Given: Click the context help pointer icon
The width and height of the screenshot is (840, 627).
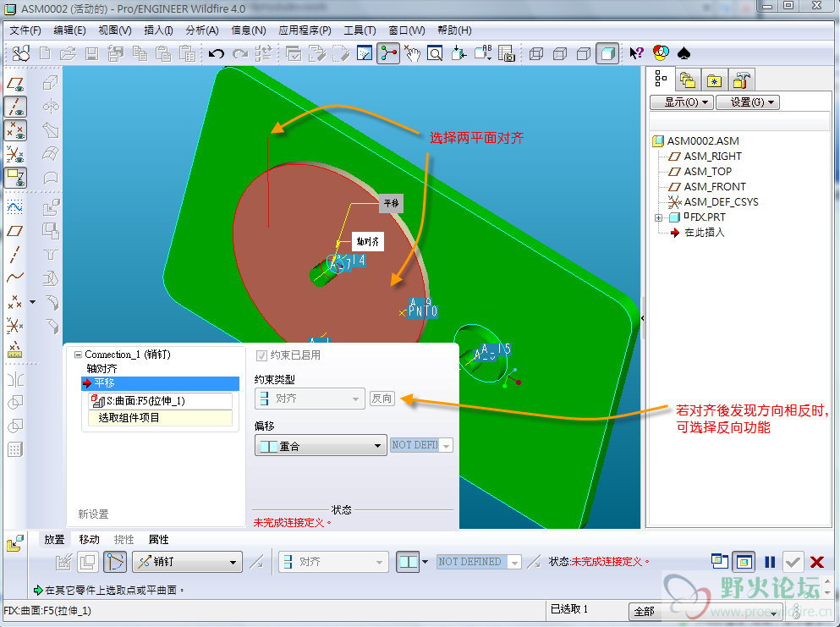Looking at the screenshot, I should pyautogui.click(x=636, y=53).
